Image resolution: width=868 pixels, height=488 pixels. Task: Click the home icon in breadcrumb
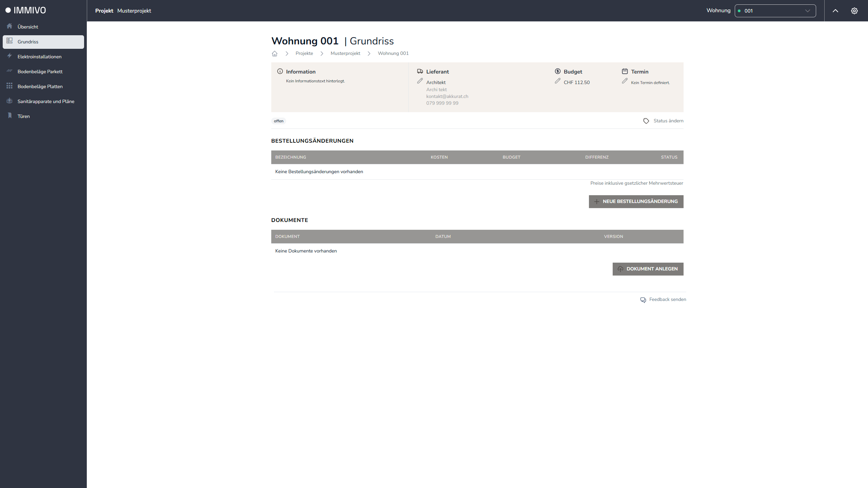coord(275,54)
